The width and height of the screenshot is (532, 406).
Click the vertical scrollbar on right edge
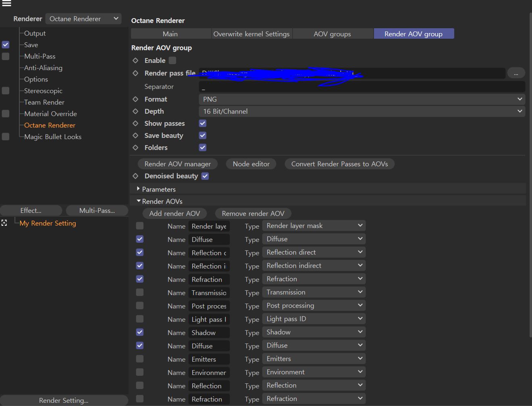[530, 174]
